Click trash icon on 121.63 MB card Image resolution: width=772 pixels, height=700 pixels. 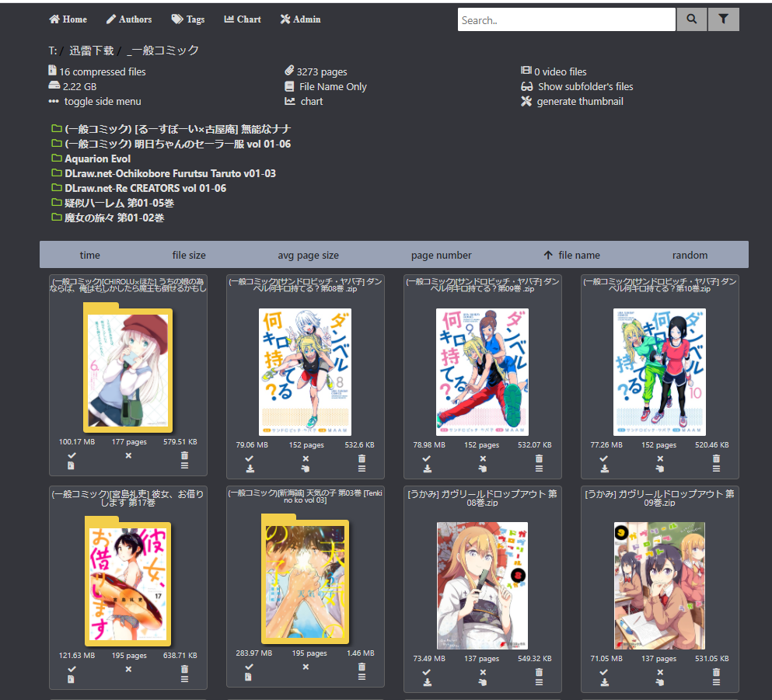pyautogui.click(x=184, y=669)
